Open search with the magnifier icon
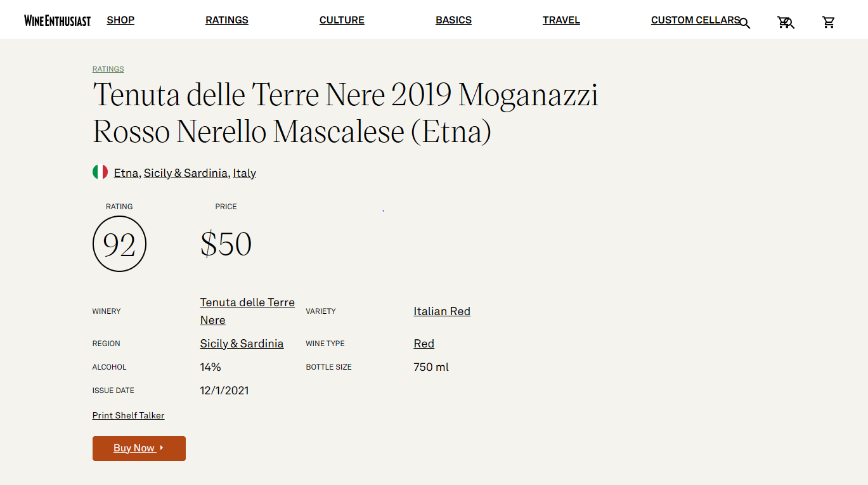The image size is (868, 485). pyautogui.click(x=745, y=23)
